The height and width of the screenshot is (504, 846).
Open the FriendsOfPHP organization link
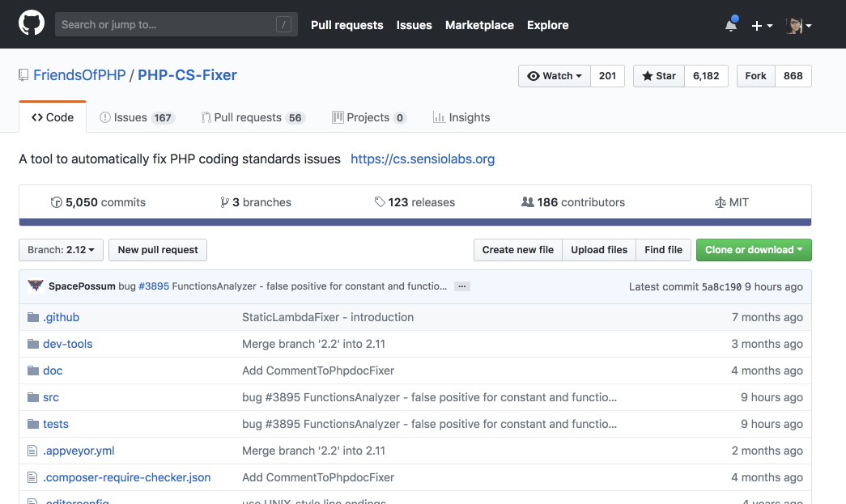(x=79, y=75)
